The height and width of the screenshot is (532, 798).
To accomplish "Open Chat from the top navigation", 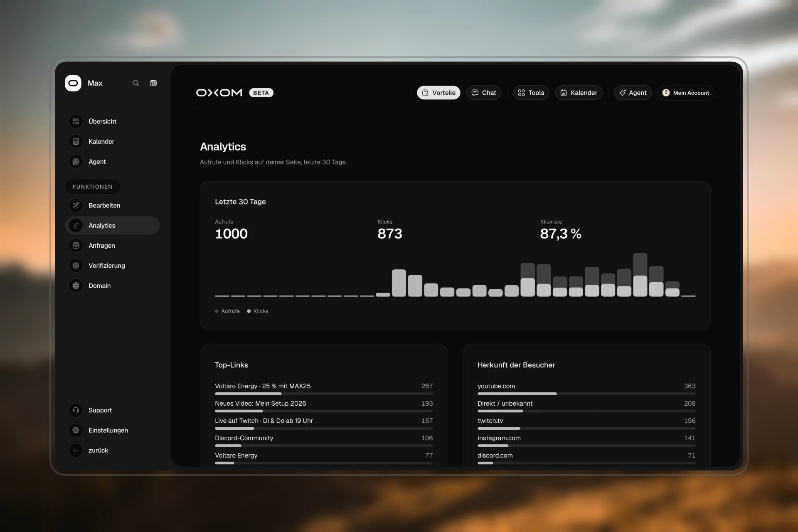I will (484, 93).
